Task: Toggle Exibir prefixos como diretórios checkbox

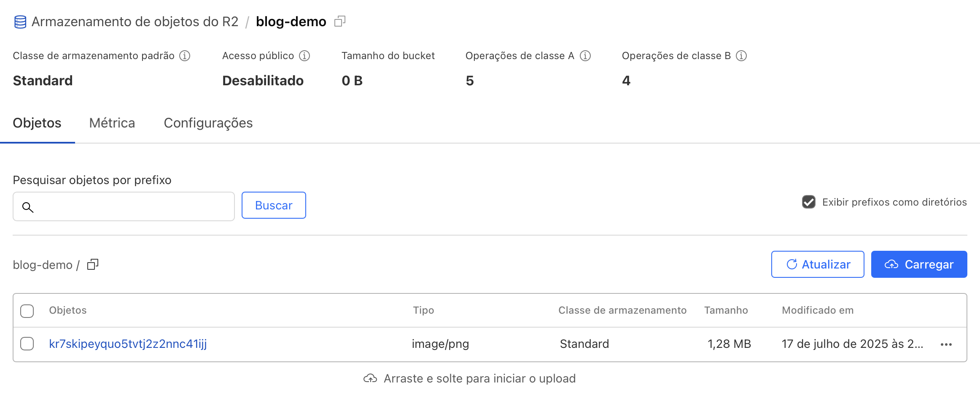Action: click(809, 202)
